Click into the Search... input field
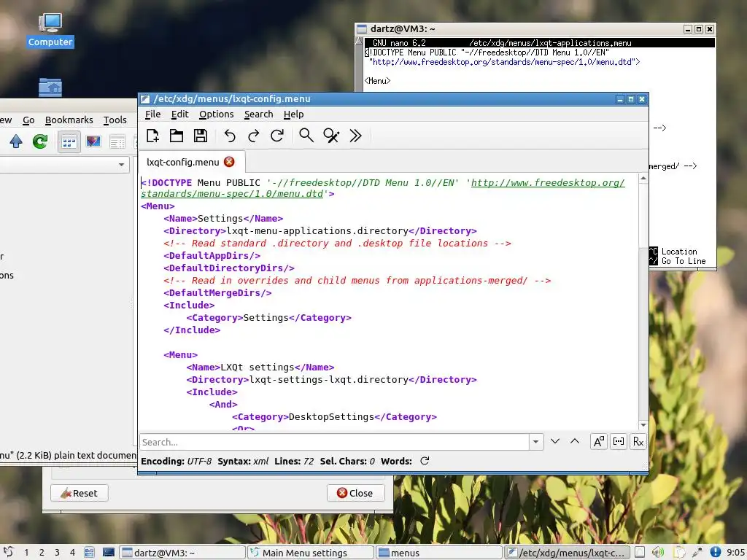Viewport: 747px width, 560px height. pyautogui.click(x=334, y=442)
